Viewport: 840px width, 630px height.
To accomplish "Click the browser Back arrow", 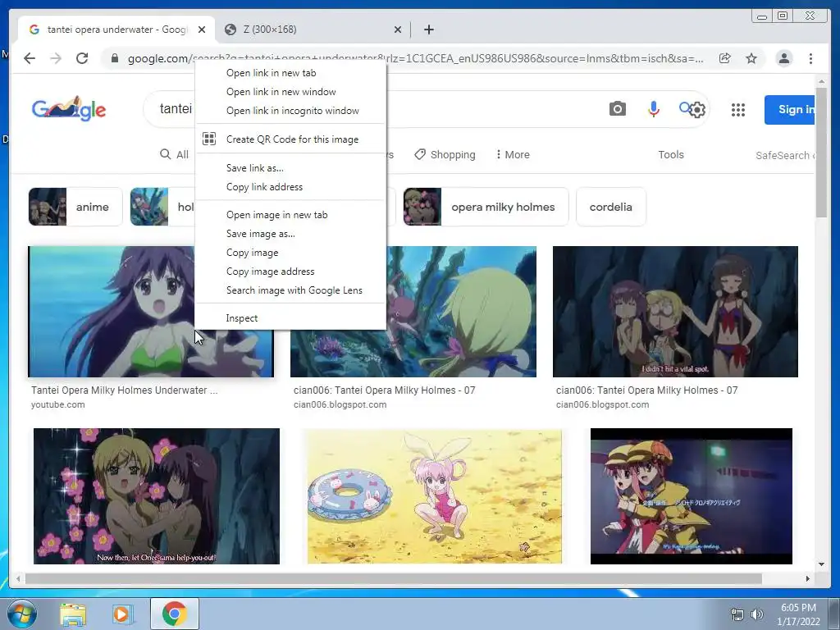I will (x=30, y=58).
